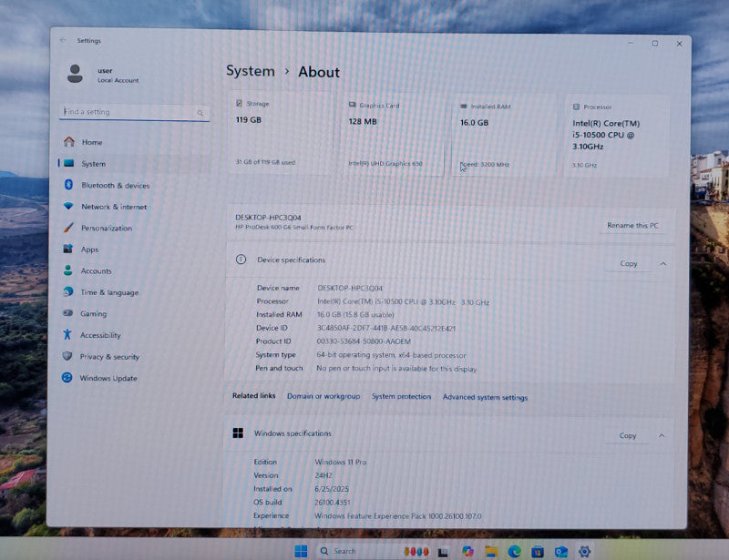Image resolution: width=729 pixels, height=560 pixels.
Task: Open System protection link
Action: pos(401,396)
